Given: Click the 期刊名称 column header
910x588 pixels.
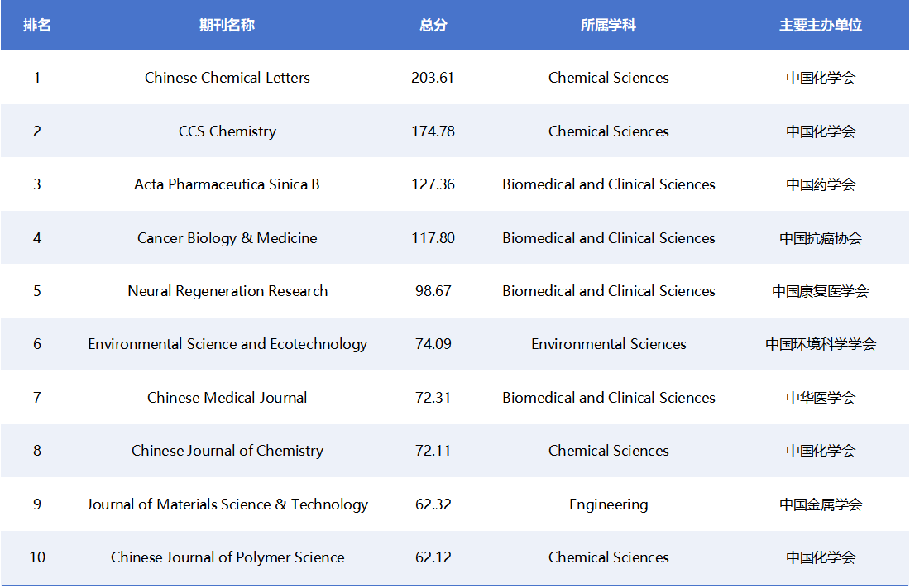Looking at the screenshot, I should pyautogui.click(x=227, y=25).
